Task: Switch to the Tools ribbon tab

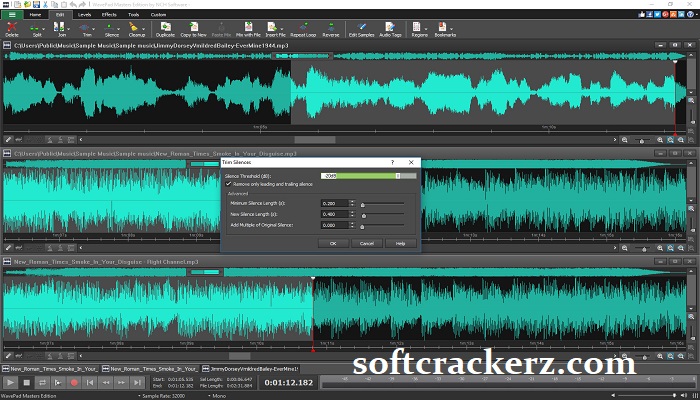Action: (133, 15)
